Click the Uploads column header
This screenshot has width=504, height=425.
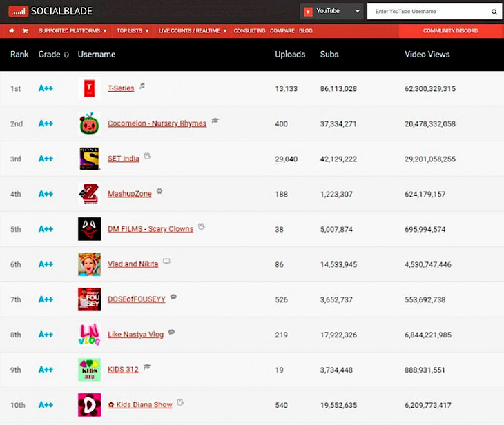(290, 55)
